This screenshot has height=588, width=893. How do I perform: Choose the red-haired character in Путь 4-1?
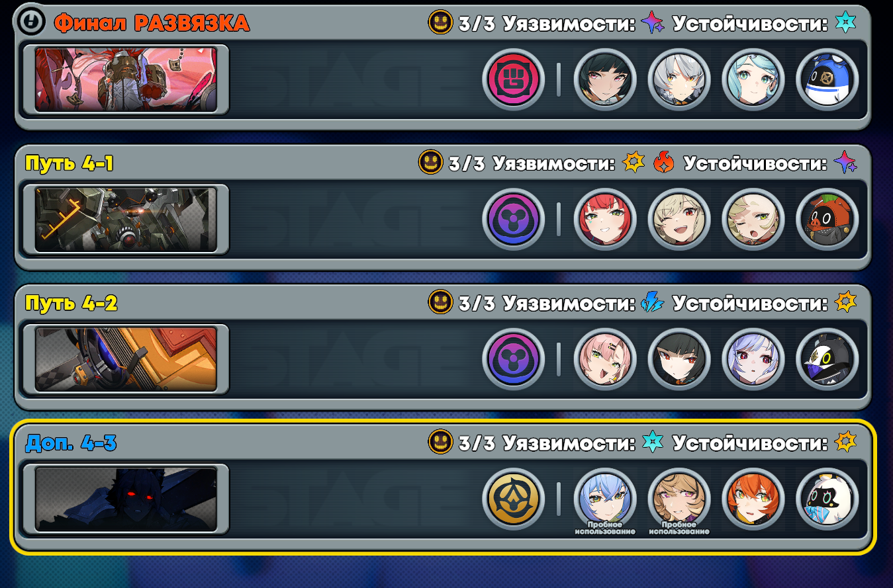(x=605, y=219)
